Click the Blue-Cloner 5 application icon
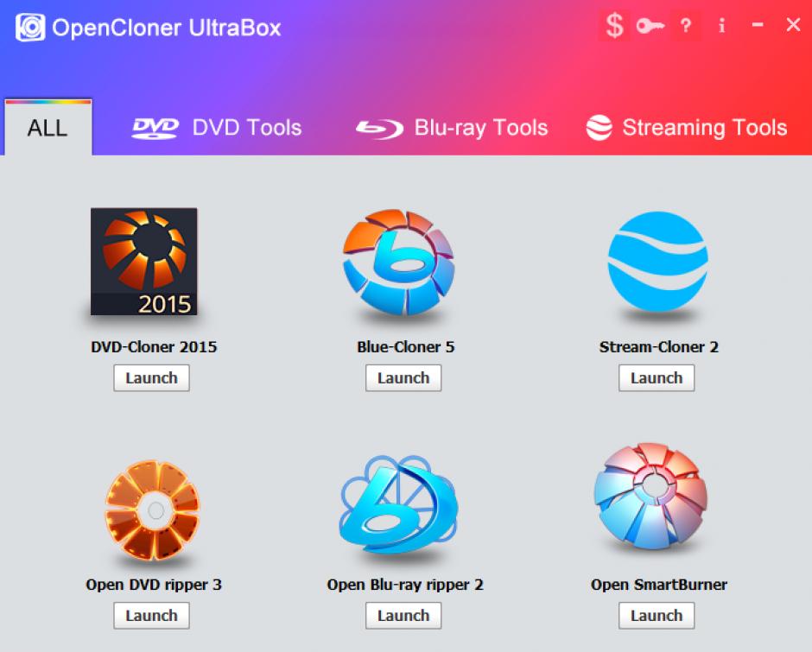 tap(399, 262)
